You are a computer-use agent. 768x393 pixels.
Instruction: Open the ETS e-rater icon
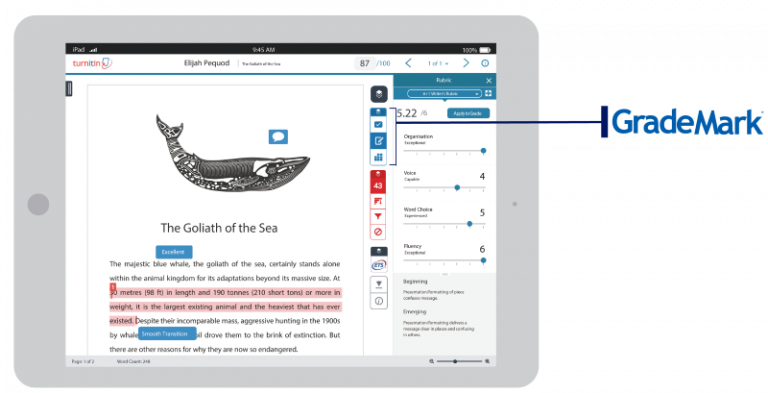[379, 265]
